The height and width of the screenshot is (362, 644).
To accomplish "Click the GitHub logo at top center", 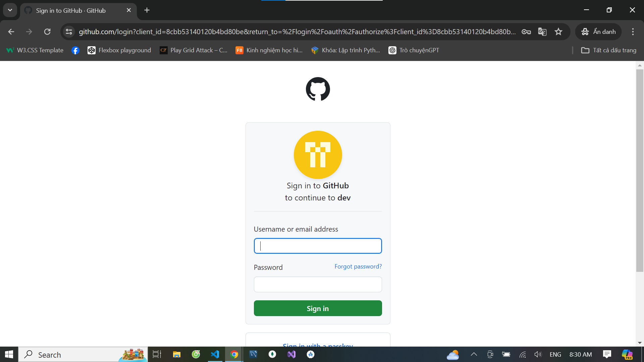I will (318, 89).
